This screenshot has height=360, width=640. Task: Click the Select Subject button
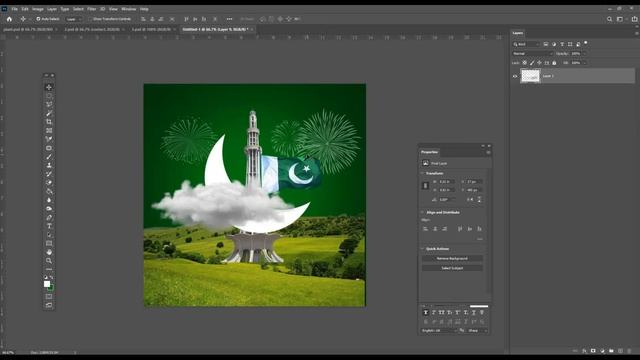pos(452,268)
